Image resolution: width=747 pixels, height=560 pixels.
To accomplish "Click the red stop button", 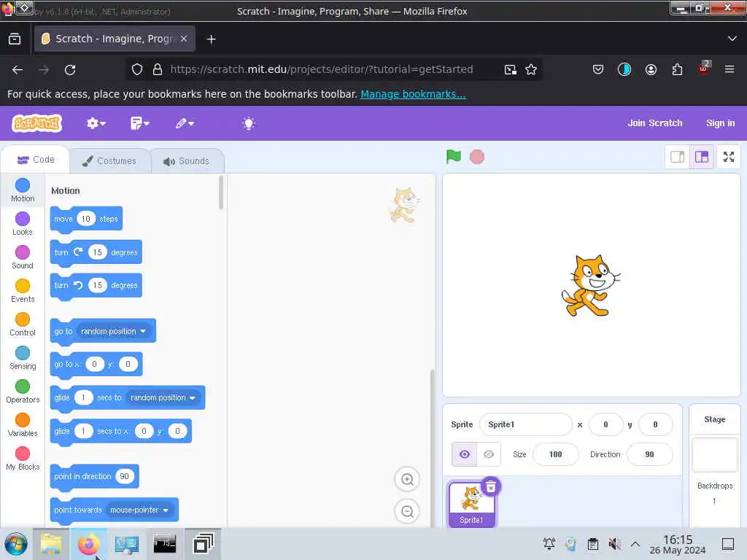I will tap(477, 157).
